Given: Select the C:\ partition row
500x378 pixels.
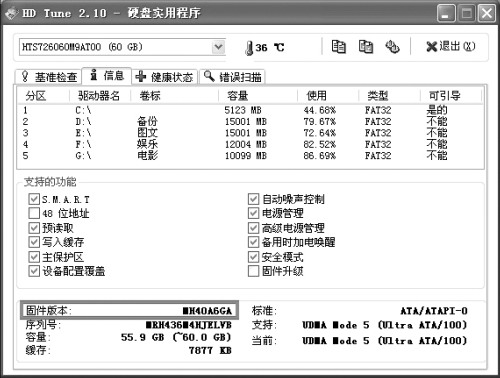Looking at the screenshot, I should [250, 110].
